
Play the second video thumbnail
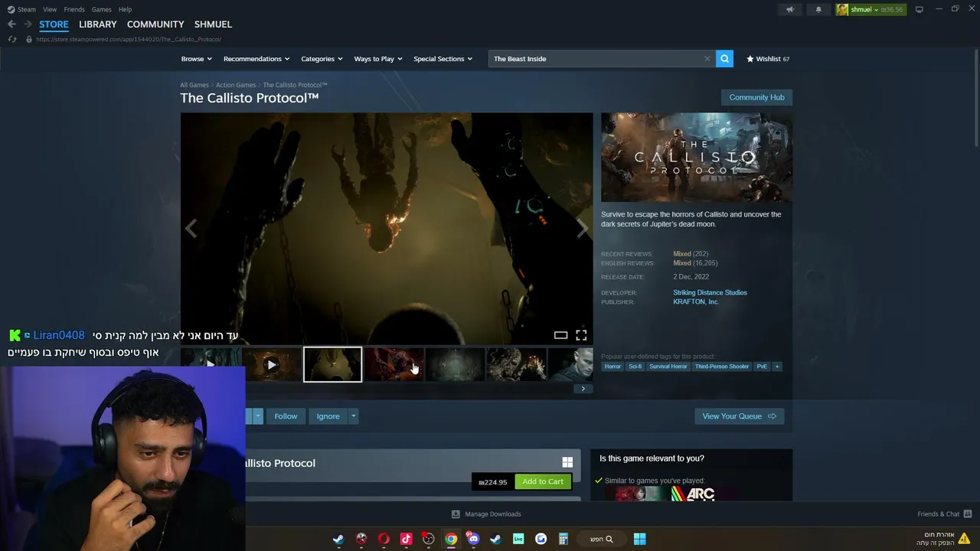(272, 365)
